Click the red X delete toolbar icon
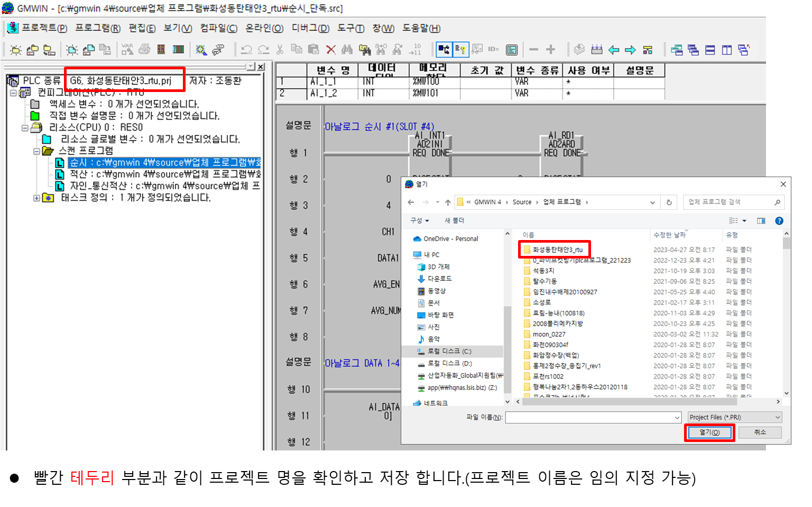The width and height of the screenshot is (812, 507). [331, 50]
